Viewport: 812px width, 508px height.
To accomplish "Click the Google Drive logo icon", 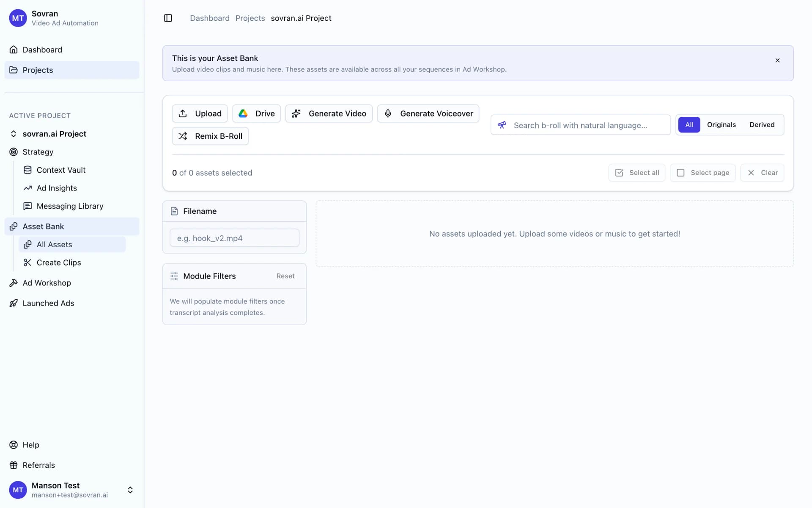I will tap(243, 113).
